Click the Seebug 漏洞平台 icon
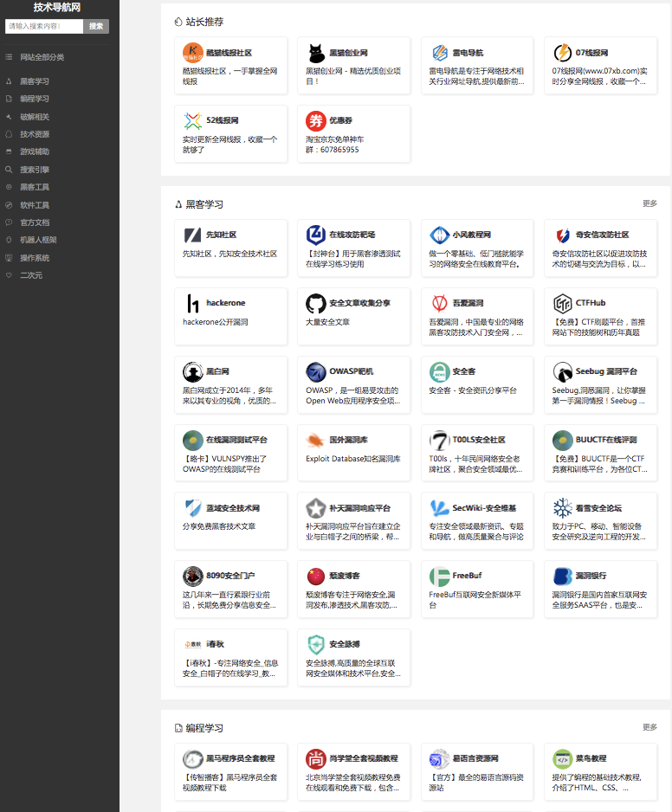Screen dimensions: 672x812 [x=563, y=372]
